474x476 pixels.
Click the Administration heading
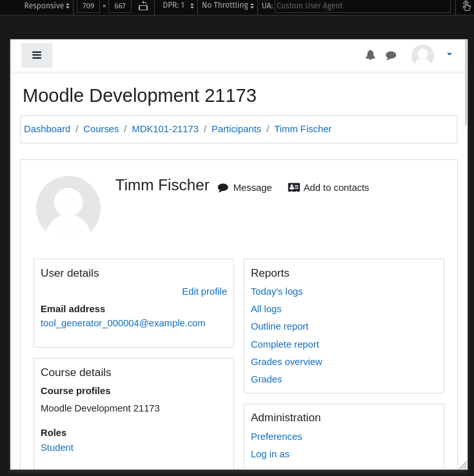286,418
